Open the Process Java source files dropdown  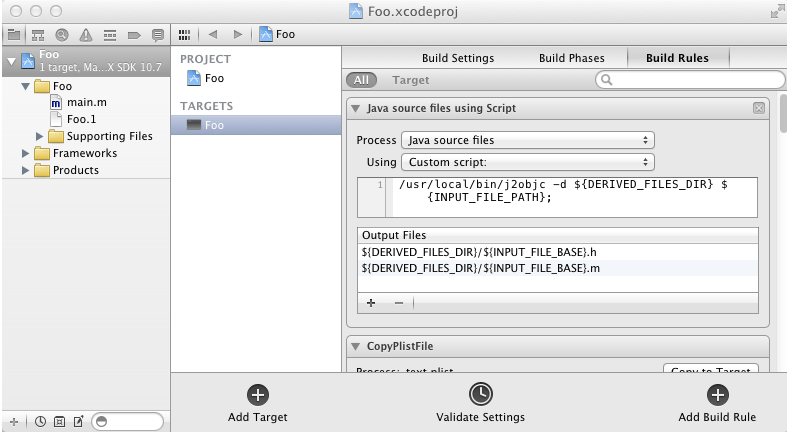(x=528, y=140)
